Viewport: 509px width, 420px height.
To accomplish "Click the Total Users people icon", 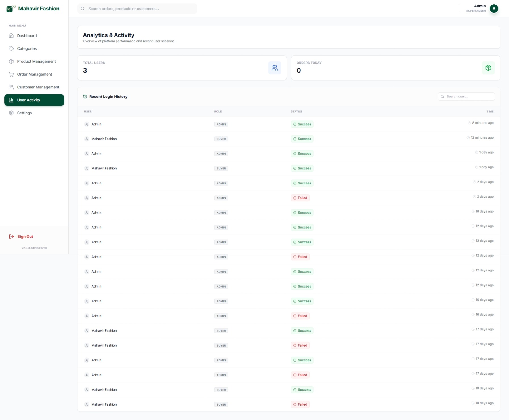I will click(274, 68).
